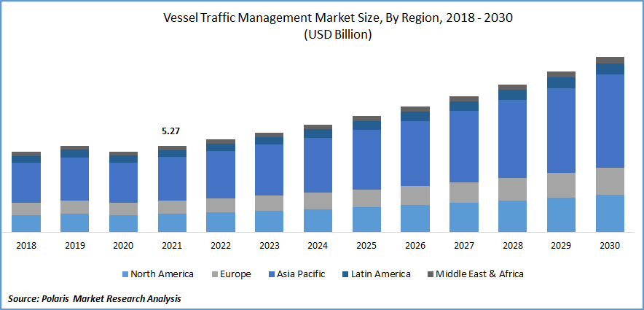Click the 2018 axis label
Image resolution: width=644 pixels, height=310 pixels.
click(x=26, y=246)
